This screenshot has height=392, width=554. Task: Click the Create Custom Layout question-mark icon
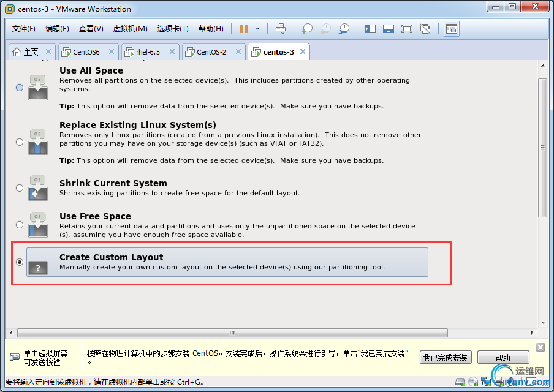pos(38,268)
